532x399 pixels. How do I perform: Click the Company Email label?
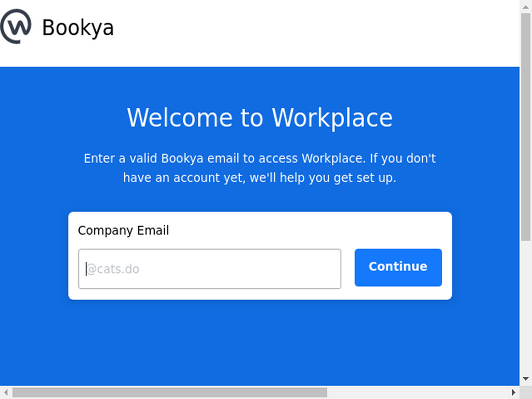pyautogui.click(x=124, y=231)
